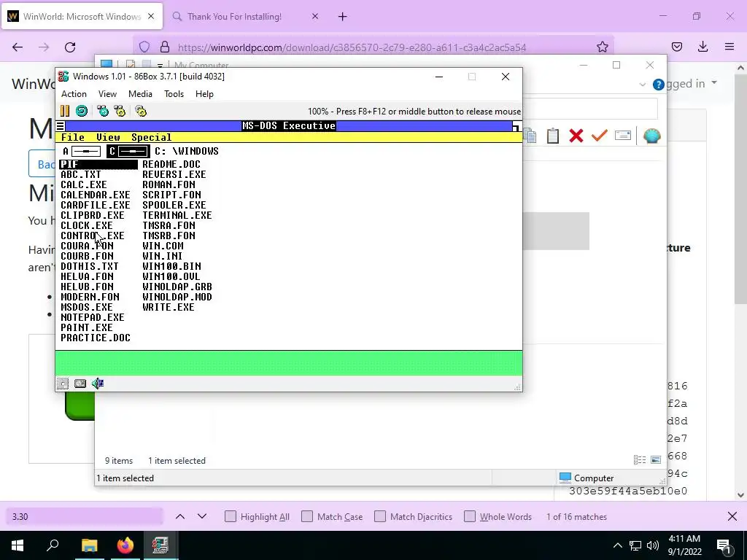Select PIF directory entry
The width and height of the screenshot is (747, 560).
tap(98, 164)
